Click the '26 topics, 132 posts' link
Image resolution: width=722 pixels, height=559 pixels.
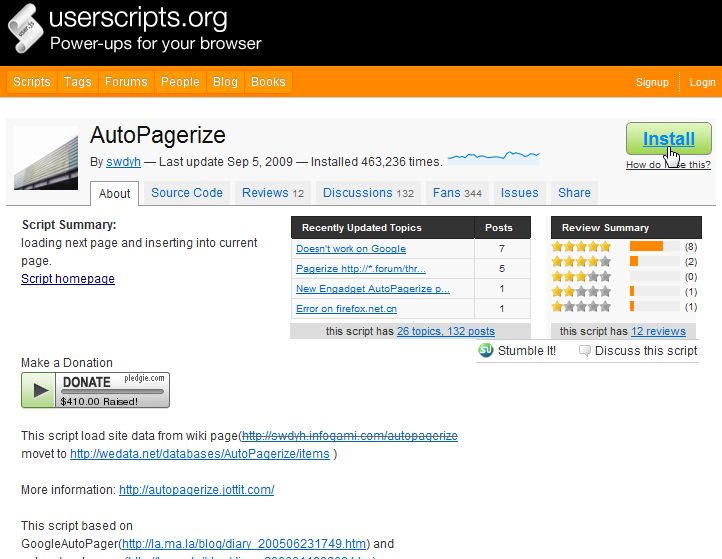(446, 331)
